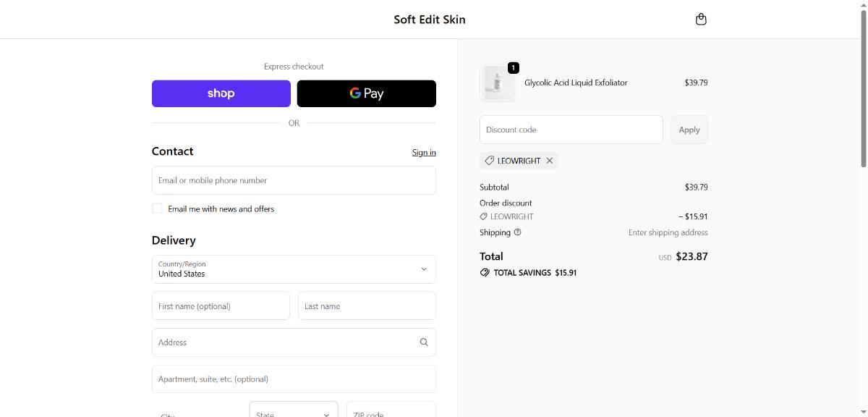Pay with Google Pay express button
The width and height of the screenshot is (868, 417).
click(366, 93)
